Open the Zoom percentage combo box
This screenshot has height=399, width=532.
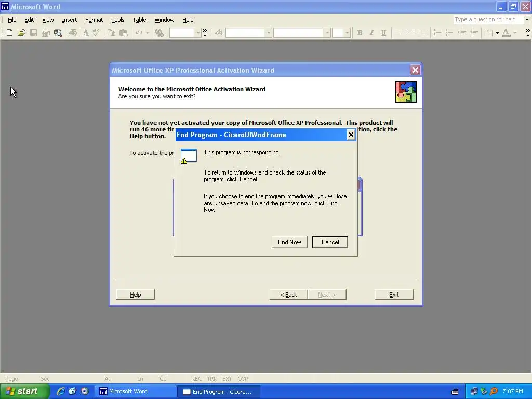point(185,33)
